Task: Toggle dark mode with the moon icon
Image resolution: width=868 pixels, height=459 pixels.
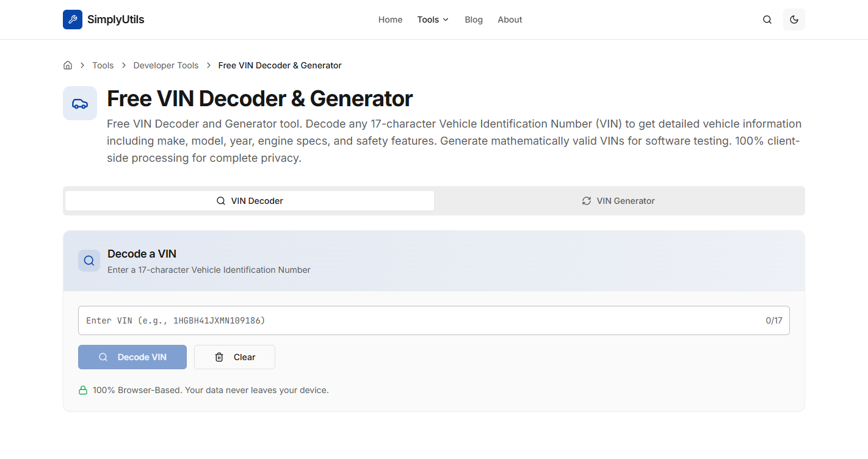Action: tap(794, 20)
